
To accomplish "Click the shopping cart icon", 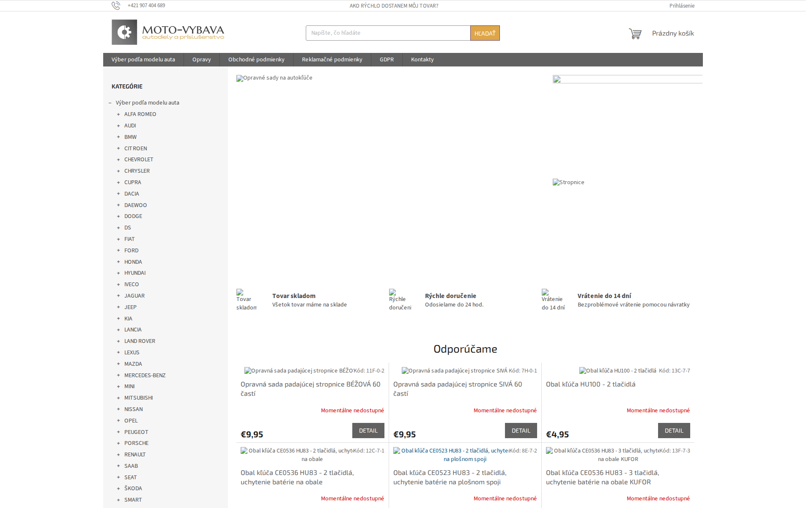I will pyautogui.click(x=635, y=33).
